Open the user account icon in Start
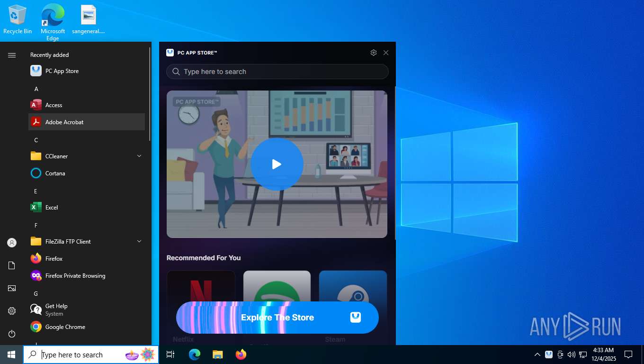 12,243
